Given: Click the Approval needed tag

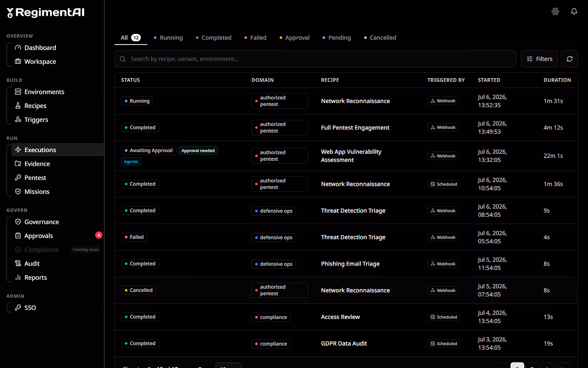Looking at the screenshot, I should click(198, 151).
